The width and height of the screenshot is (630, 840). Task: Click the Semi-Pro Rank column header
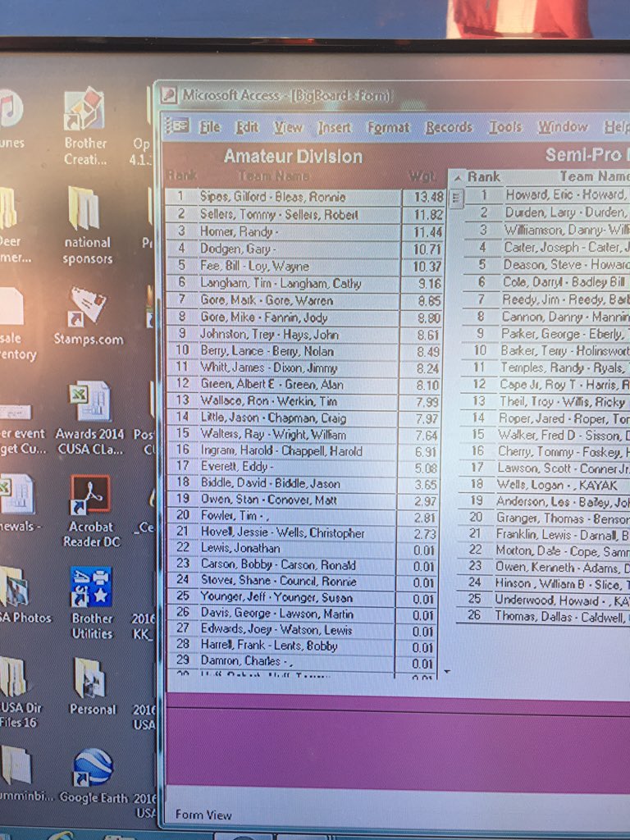click(484, 177)
